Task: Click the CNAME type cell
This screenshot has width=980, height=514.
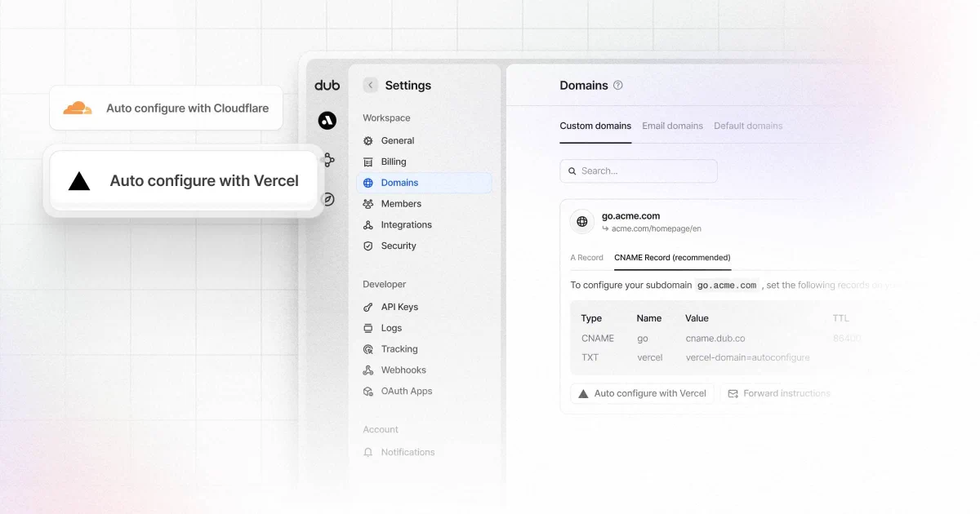Action: 598,339
